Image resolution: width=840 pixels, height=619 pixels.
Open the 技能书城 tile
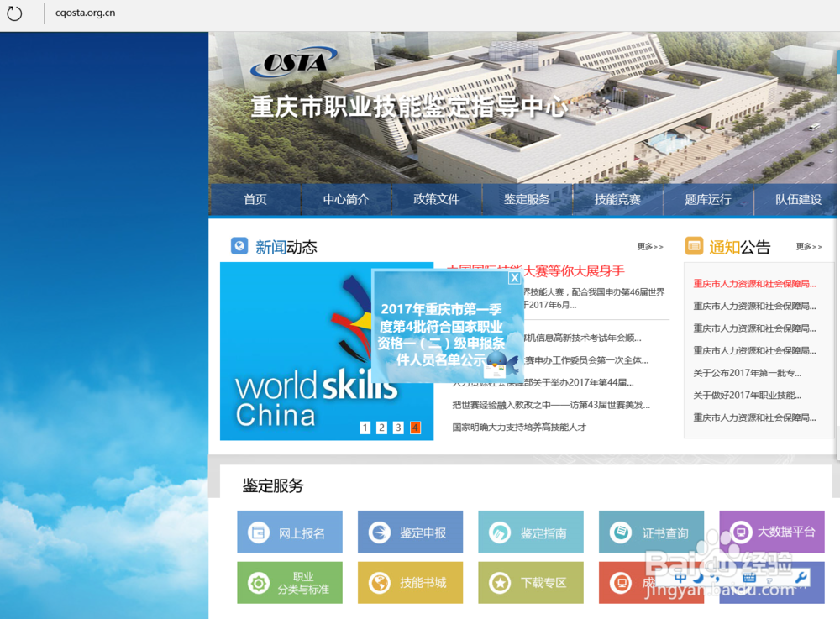(411, 583)
